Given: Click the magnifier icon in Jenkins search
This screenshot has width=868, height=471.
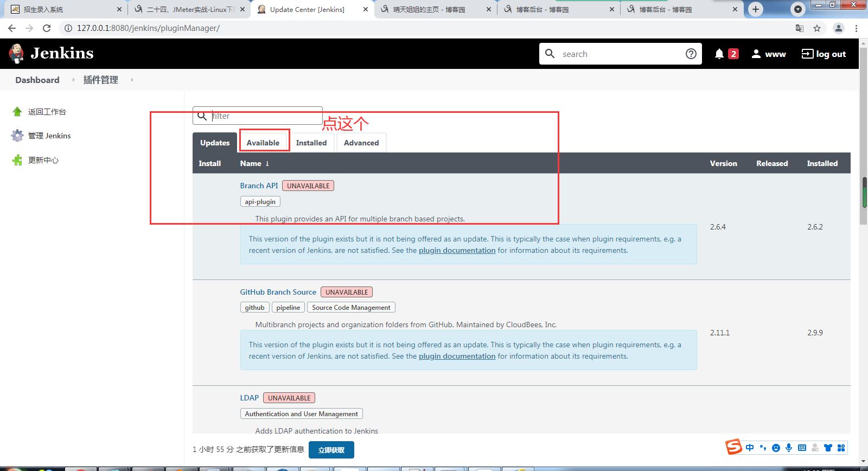Looking at the screenshot, I should point(550,54).
